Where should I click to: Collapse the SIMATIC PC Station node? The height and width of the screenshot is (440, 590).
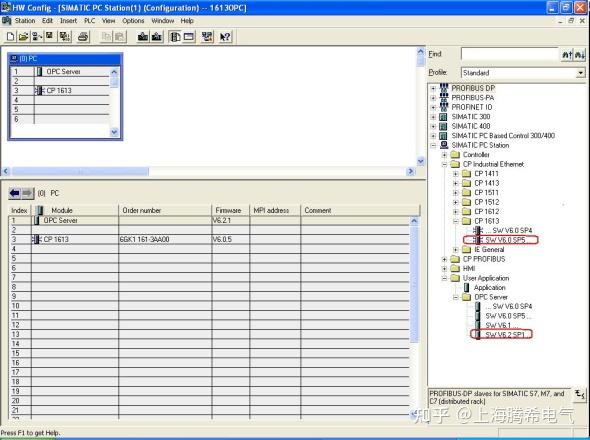coord(433,145)
